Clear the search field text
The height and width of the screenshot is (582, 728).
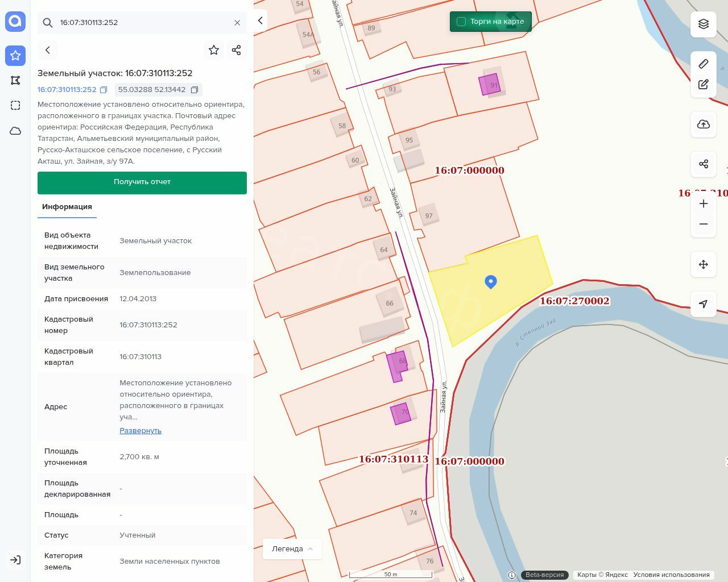tap(237, 23)
